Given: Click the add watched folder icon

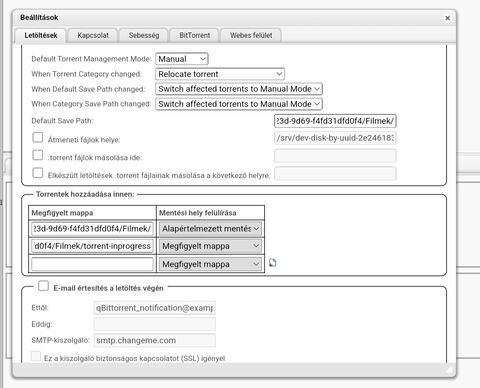Looking at the screenshot, I should 272,263.
